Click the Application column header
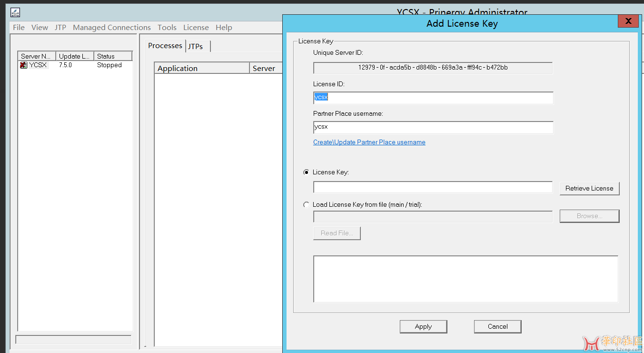Screen dimensions: 644x353 (202, 68)
